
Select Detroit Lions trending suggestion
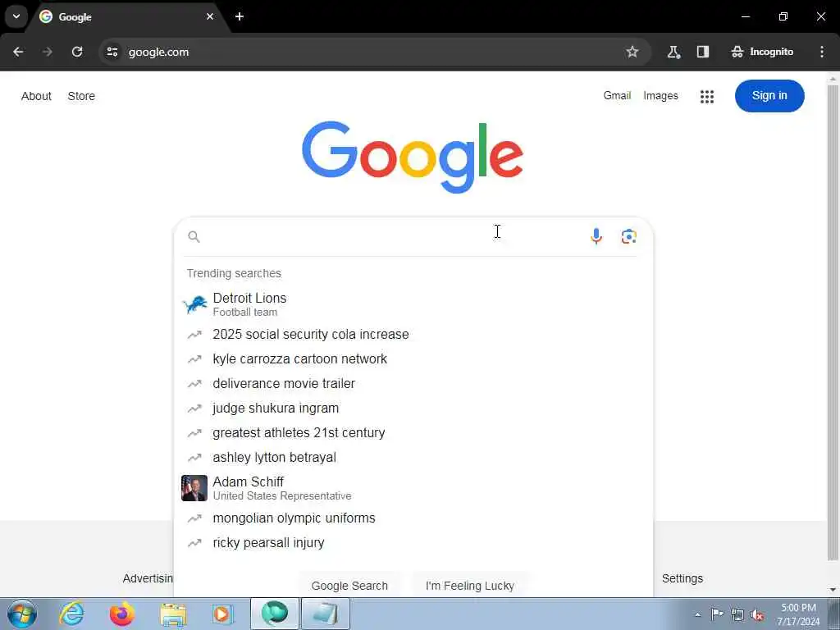click(x=413, y=304)
